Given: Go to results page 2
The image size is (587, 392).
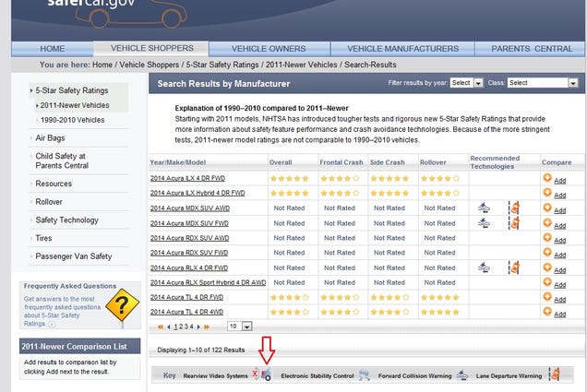Looking at the screenshot, I should coord(181,327).
